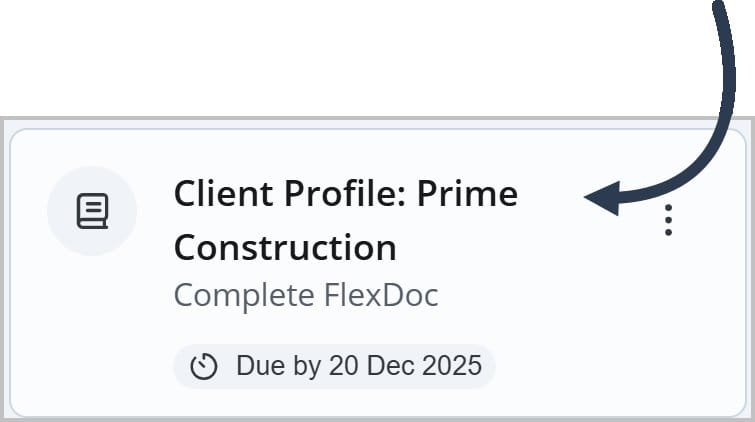755x422 pixels.
Task: Select the grey circle around the book icon
Action: (92, 211)
